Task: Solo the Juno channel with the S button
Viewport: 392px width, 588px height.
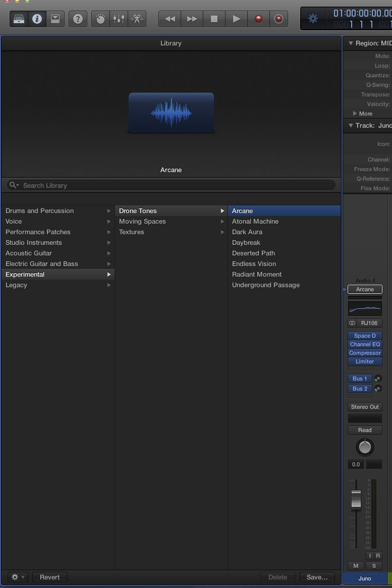Action: coord(374,566)
